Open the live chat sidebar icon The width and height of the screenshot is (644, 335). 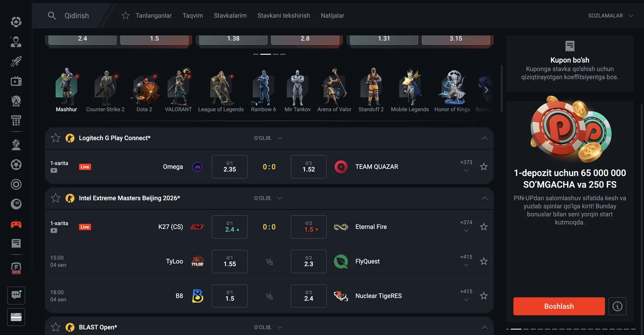coord(16,295)
